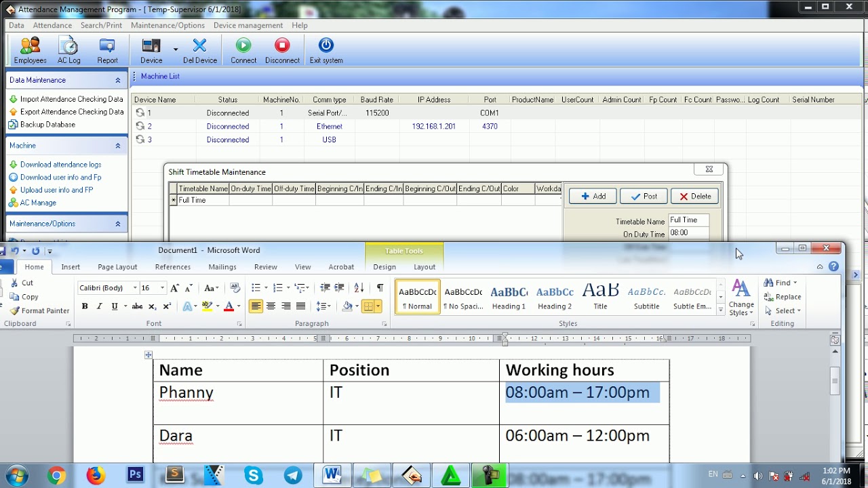Click the table move handle above Name column
Viewport: 868px width, 488px height.
[x=149, y=354]
